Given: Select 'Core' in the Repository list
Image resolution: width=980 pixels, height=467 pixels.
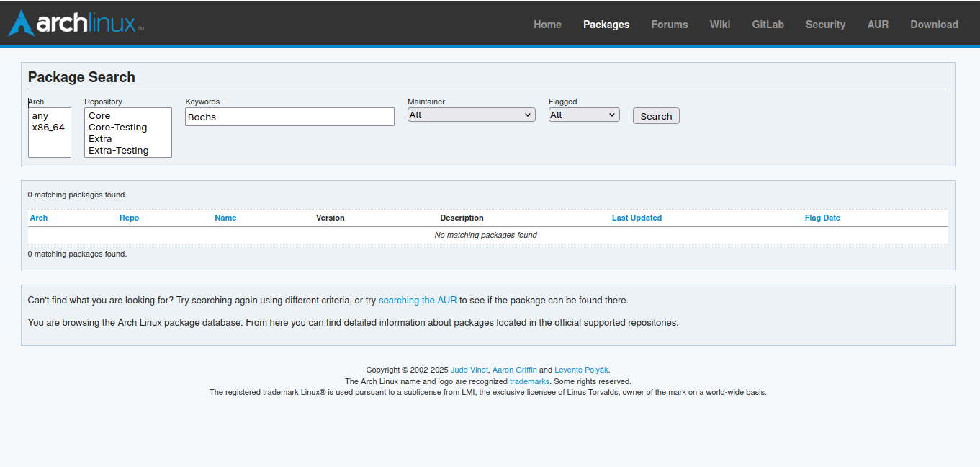Looking at the screenshot, I should 127,116.
